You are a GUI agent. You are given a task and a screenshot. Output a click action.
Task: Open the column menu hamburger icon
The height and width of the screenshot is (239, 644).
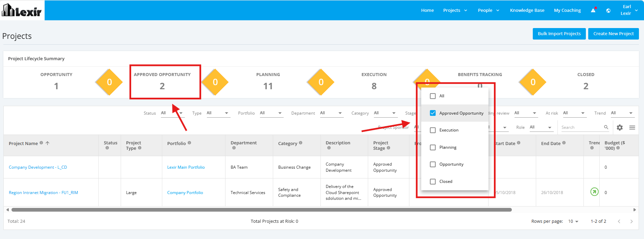632,127
